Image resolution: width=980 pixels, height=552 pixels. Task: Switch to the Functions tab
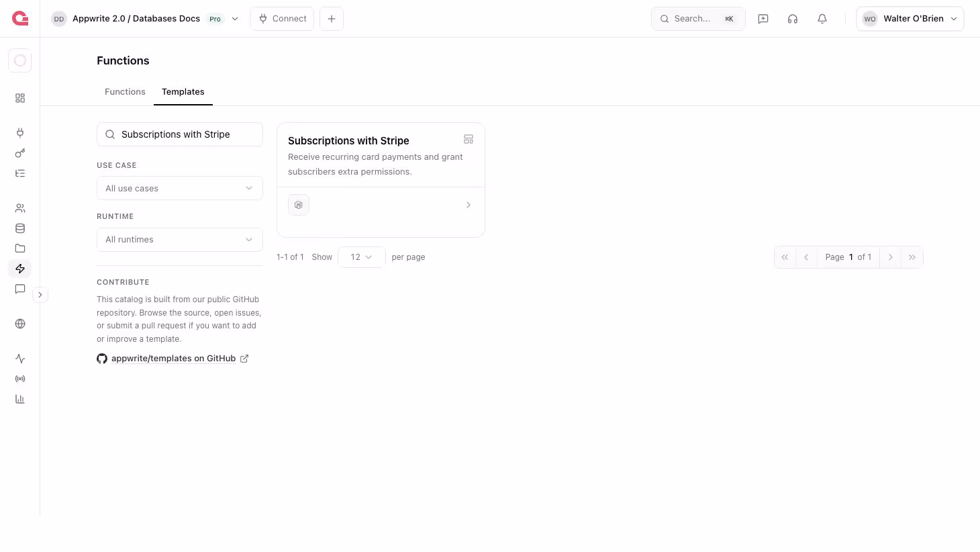[125, 92]
